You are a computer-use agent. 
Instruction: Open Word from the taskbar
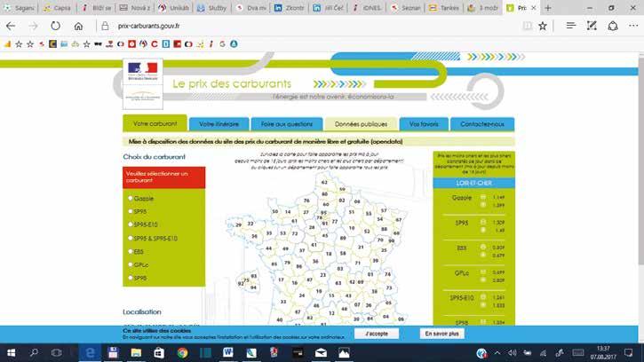point(228,352)
